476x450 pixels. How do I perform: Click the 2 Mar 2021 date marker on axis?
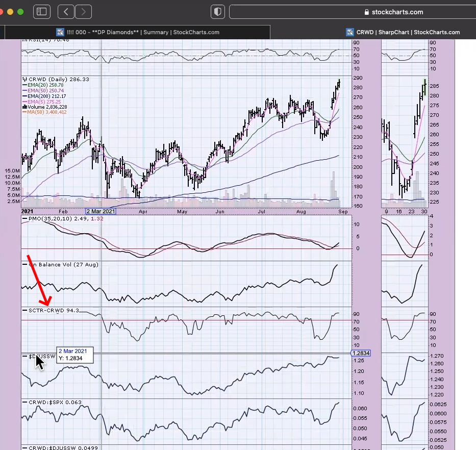(x=101, y=211)
